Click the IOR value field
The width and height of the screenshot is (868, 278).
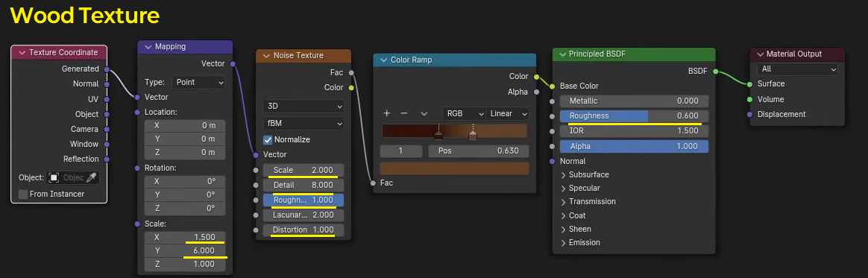(635, 131)
